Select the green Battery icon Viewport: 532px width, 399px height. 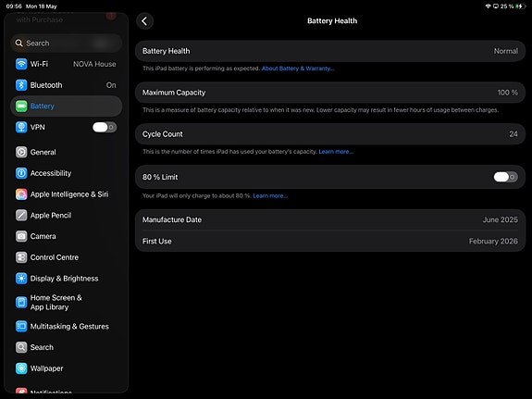pos(21,106)
